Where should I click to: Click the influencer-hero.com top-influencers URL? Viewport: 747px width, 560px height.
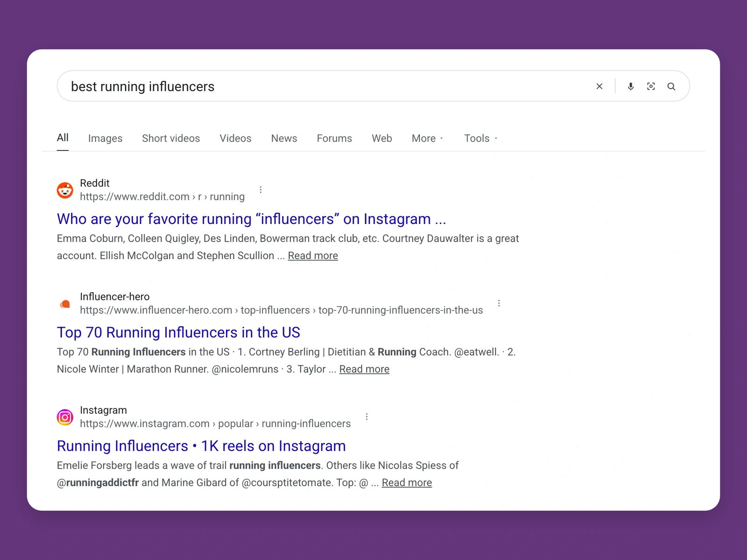281,310
